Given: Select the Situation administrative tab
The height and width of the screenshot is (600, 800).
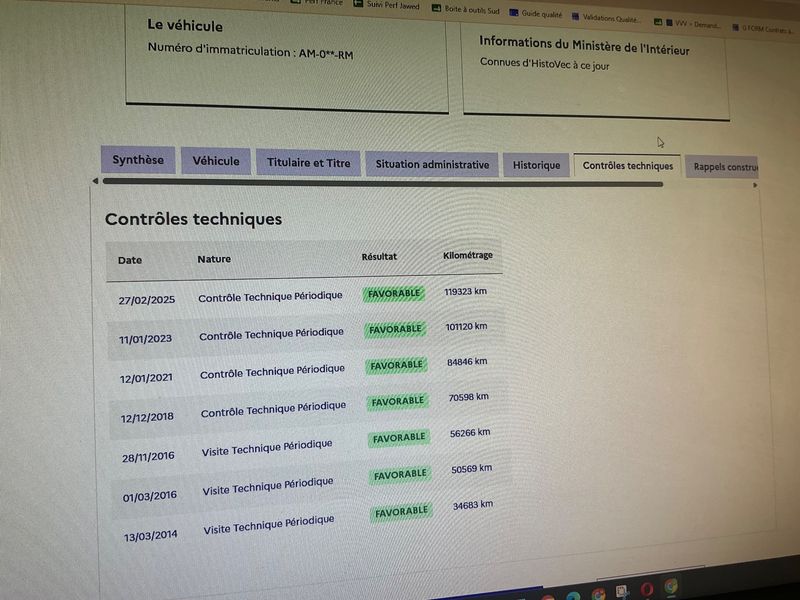Looking at the screenshot, I should point(432,164).
